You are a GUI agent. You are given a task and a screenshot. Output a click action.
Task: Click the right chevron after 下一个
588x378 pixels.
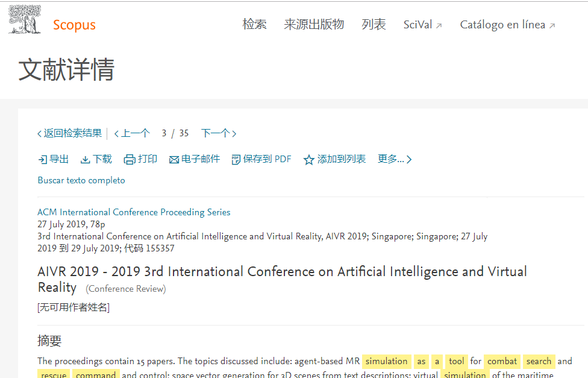pyautogui.click(x=234, y=134)
